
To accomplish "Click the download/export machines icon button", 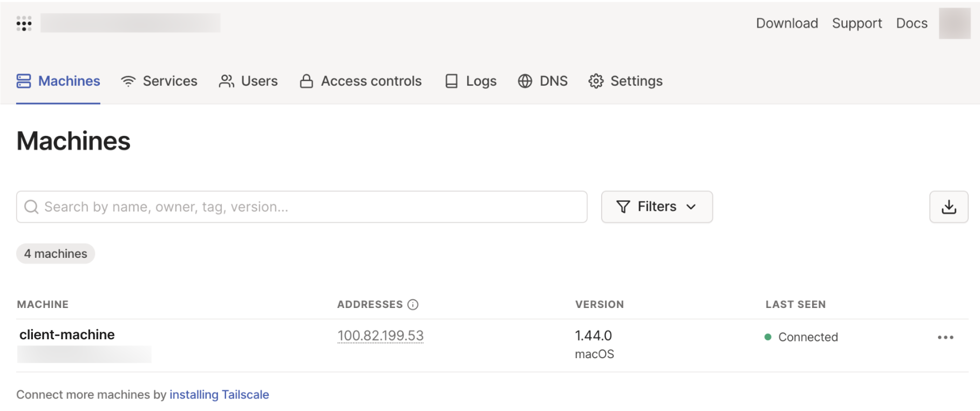I will coord(948,207).
